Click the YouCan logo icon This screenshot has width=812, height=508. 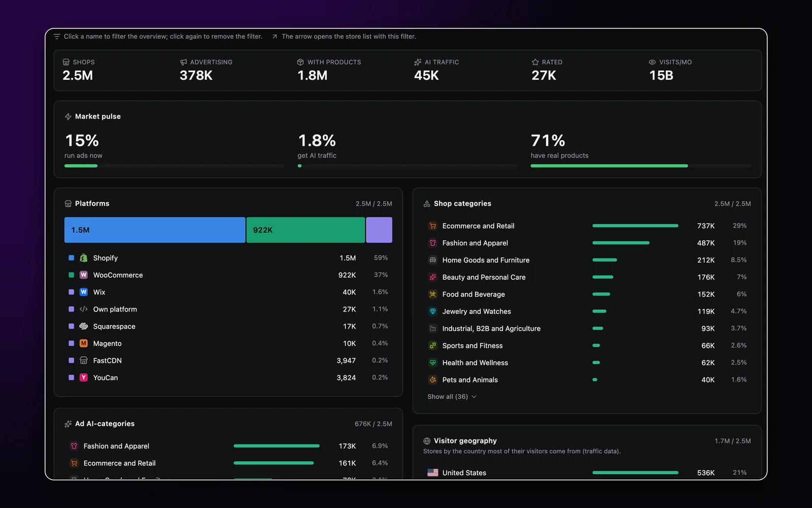84,377
